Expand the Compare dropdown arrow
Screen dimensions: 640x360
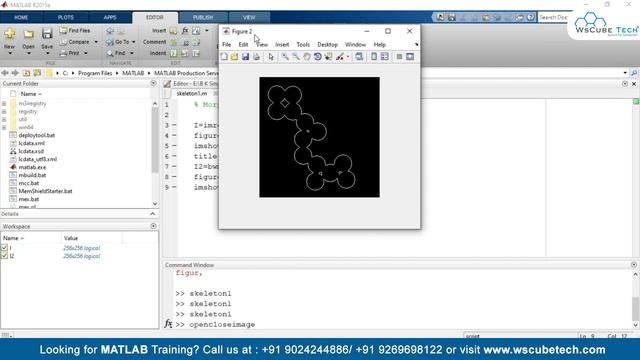pyautogui.click(x=96, y=42)
